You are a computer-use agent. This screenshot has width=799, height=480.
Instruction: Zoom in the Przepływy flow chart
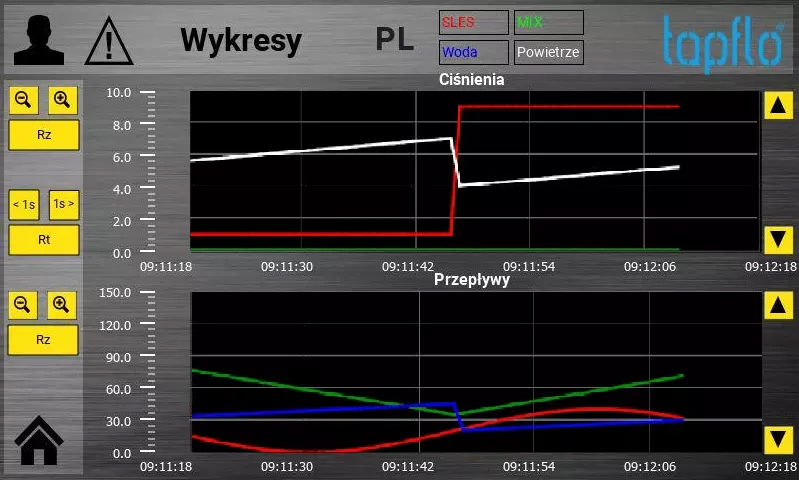point(62,305)
